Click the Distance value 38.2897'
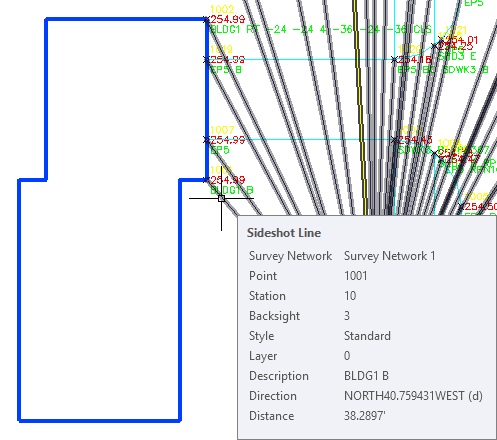 click(364, 416)
